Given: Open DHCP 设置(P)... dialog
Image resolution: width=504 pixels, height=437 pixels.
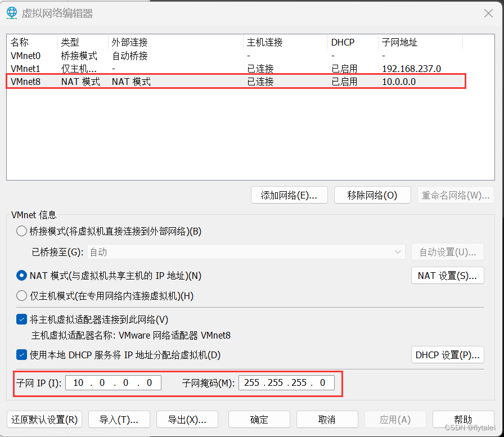Looking at the screenshot, I should click(x=448, y=355).
